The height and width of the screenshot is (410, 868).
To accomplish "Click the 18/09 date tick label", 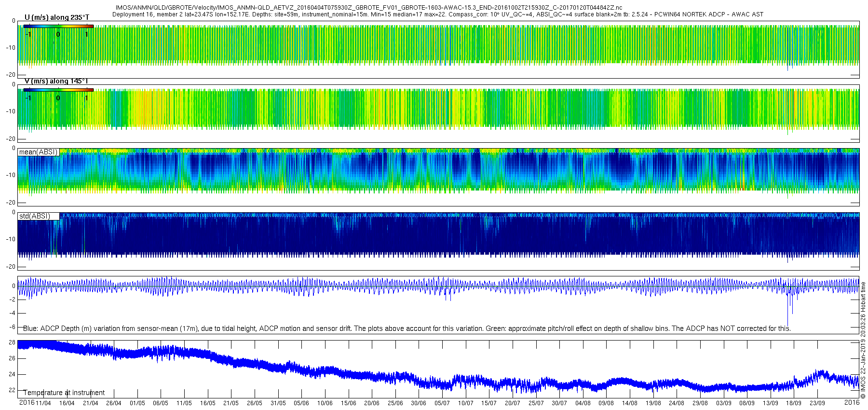I will point(794,403).
